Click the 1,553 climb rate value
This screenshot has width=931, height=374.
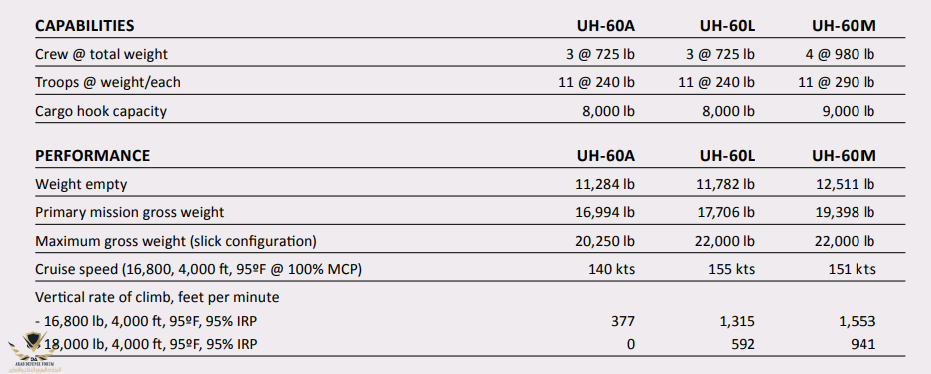[857, 322]
